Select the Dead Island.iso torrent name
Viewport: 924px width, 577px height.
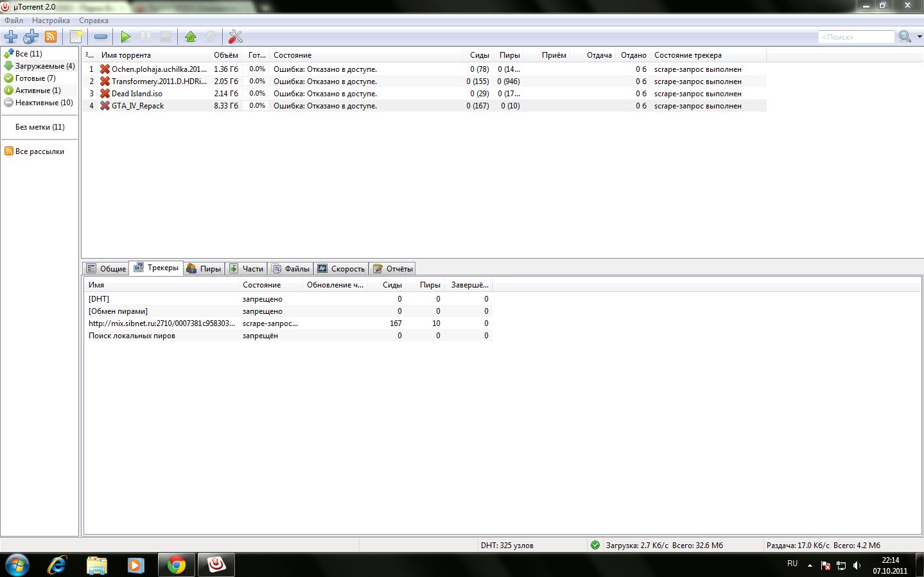pyautogui.click(x=137, y=94)
